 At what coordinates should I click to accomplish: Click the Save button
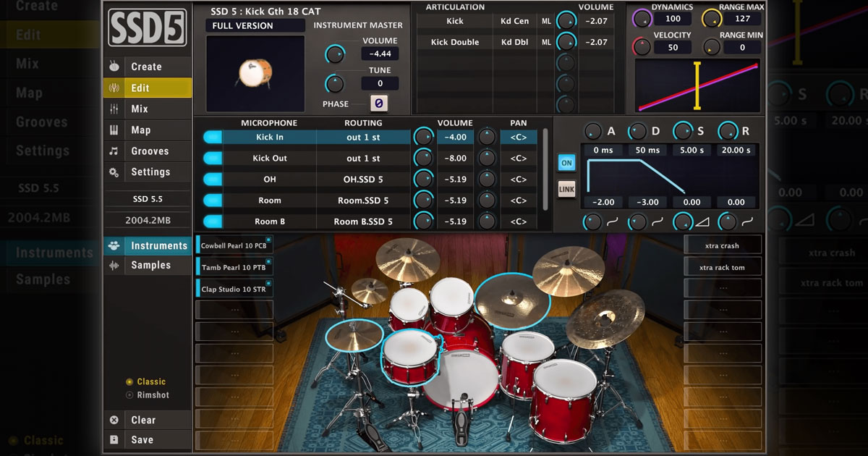pos(142,439)
